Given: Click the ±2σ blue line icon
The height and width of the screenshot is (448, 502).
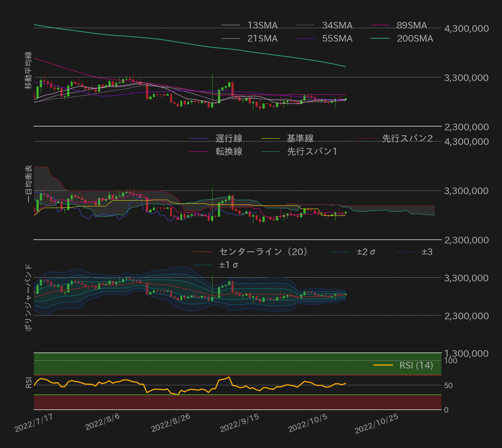Looking at the screenshot, I should click(340, 252).
